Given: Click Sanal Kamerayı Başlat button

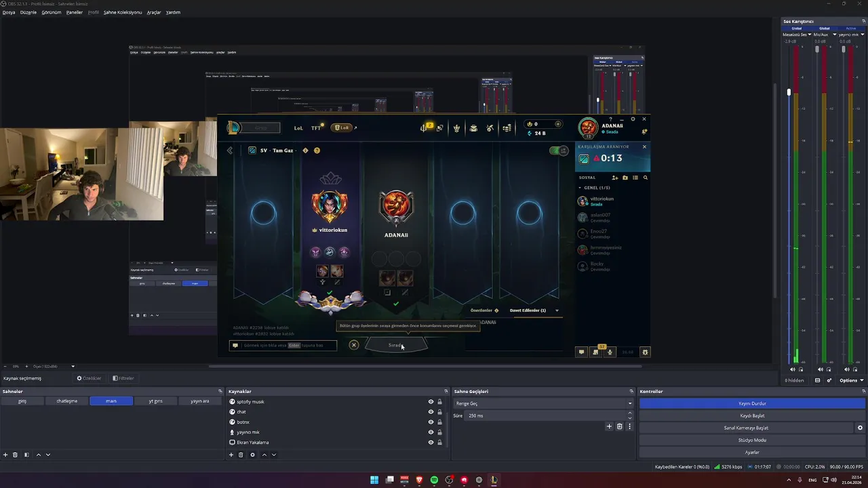Looking at the screenshot, I should coord(746,428).
